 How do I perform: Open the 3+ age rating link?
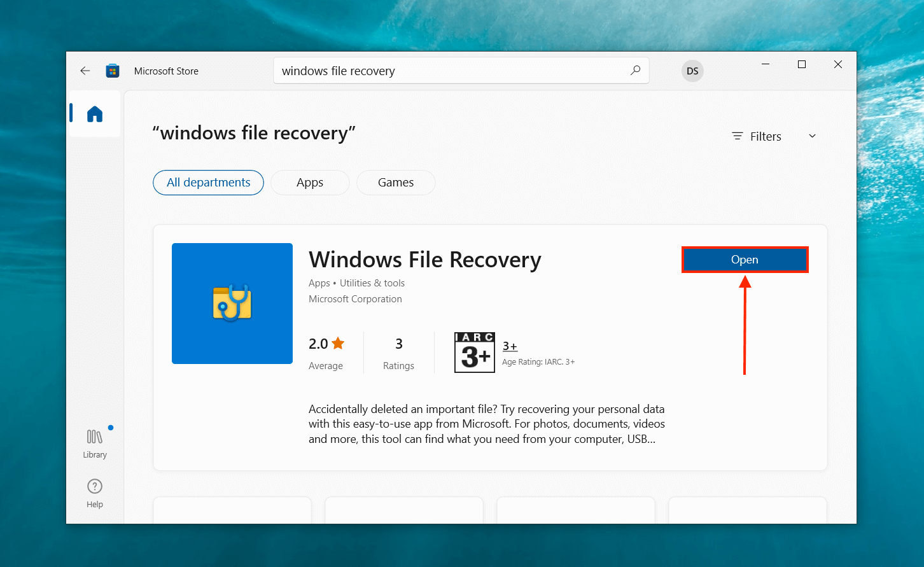(510, 346)
